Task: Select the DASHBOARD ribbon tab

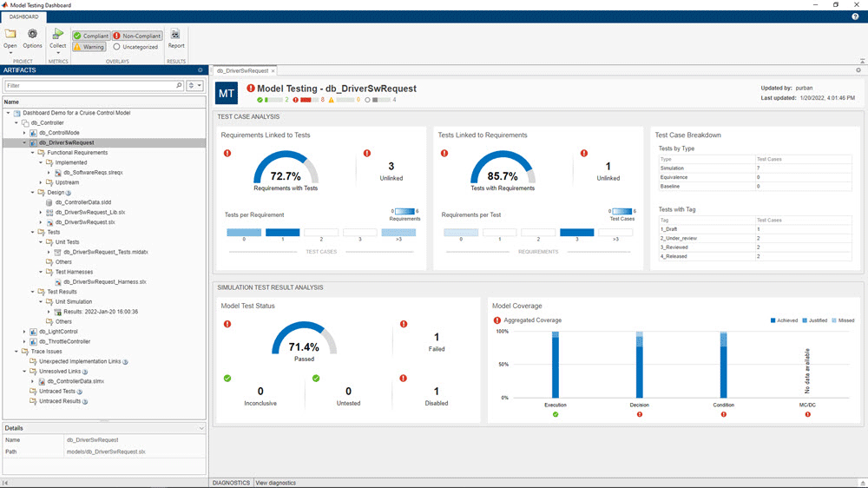Action: pos(23,16)
